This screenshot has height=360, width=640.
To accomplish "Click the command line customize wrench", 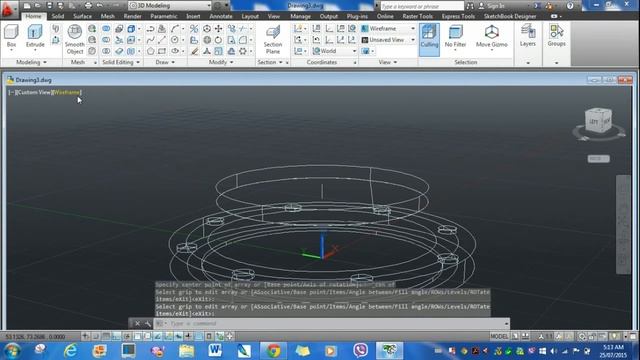I will (x=148, y=324).
